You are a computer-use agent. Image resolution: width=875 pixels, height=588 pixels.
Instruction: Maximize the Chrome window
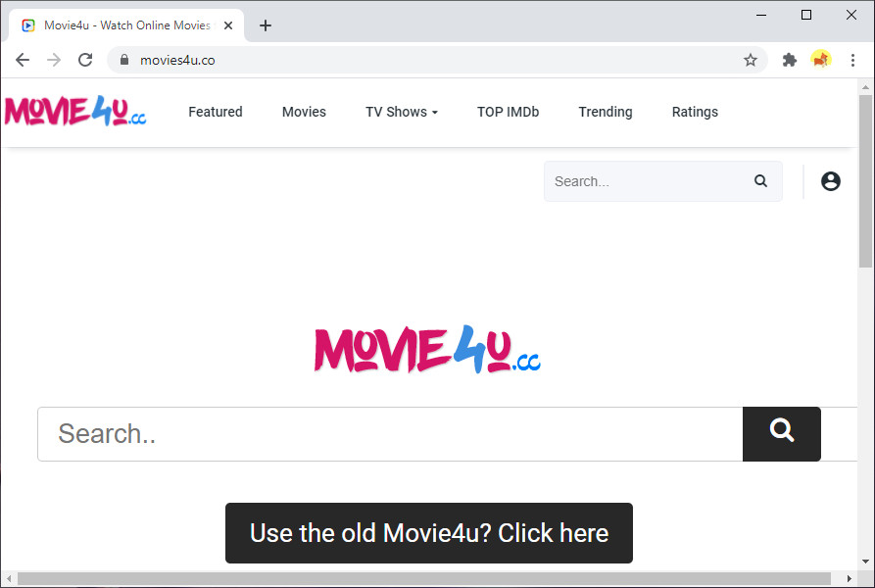(x=806, y=15)
